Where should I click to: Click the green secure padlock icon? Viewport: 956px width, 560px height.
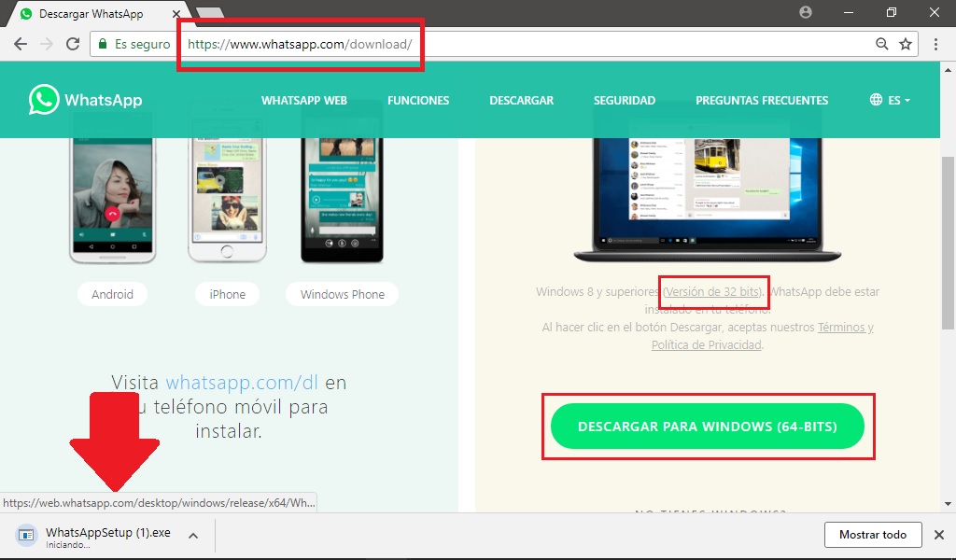point(103,44)
